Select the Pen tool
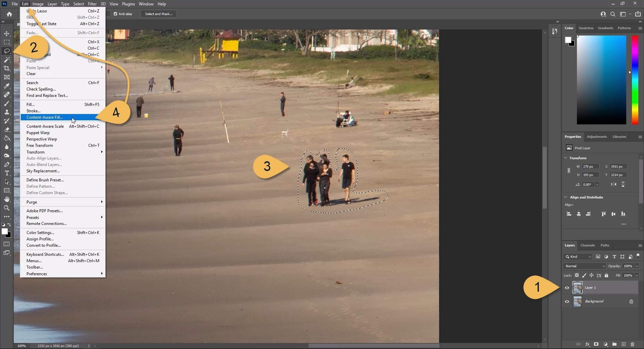The width and height of the screenshot is (644, 349). click(7, 164)
